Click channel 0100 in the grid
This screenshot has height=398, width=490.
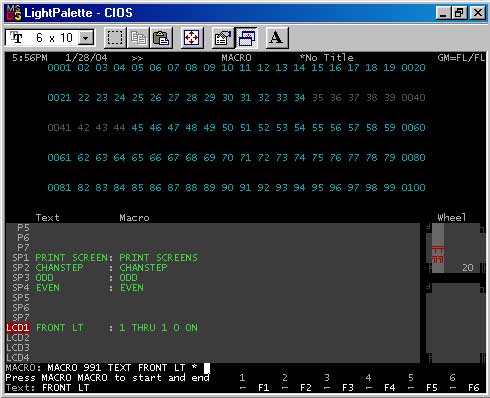pyautogui.click(x=413, y=188)
